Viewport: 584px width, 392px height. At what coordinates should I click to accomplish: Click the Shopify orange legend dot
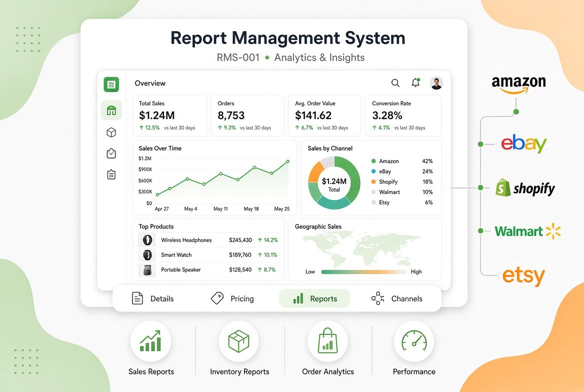coord(373,181)
